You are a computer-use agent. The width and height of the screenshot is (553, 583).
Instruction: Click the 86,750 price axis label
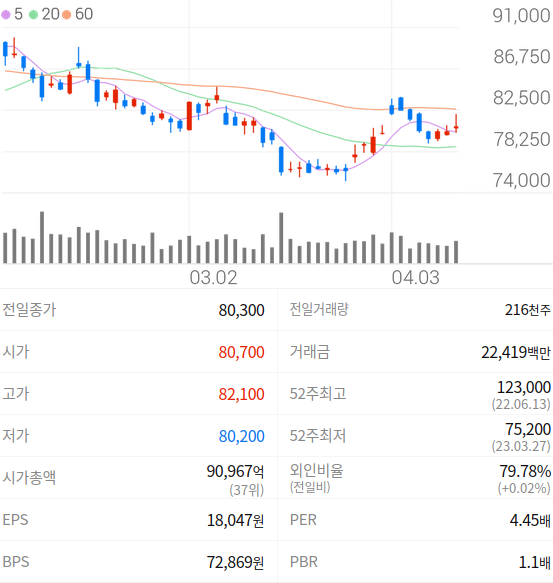[x=522, y=57]
